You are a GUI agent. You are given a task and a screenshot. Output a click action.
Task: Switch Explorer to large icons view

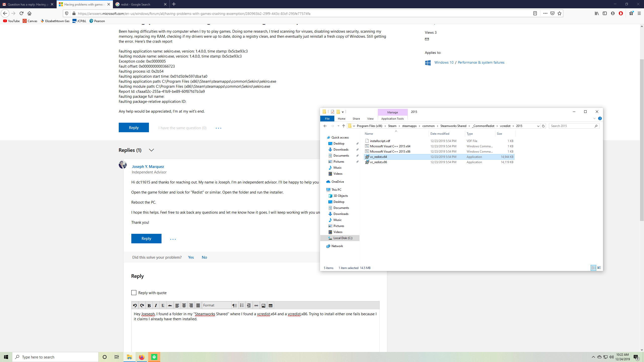[x=598, y=268]
